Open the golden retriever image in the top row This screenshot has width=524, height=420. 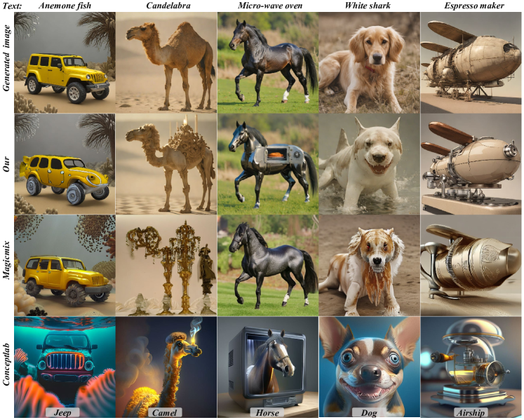coord(369,63)
